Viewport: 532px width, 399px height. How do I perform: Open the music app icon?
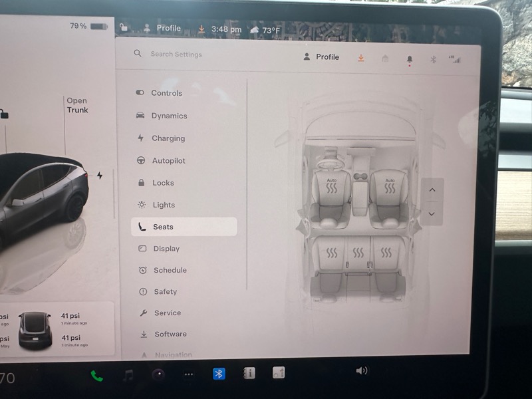point(128,375)
